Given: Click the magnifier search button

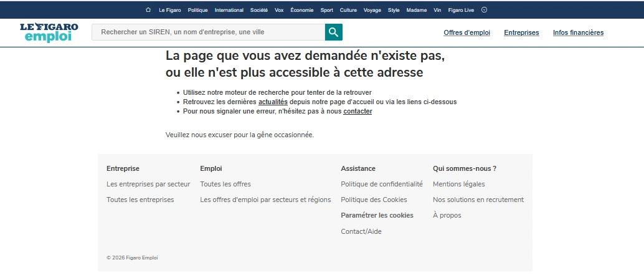Looking at the screenshot, I should coord(333,32).
